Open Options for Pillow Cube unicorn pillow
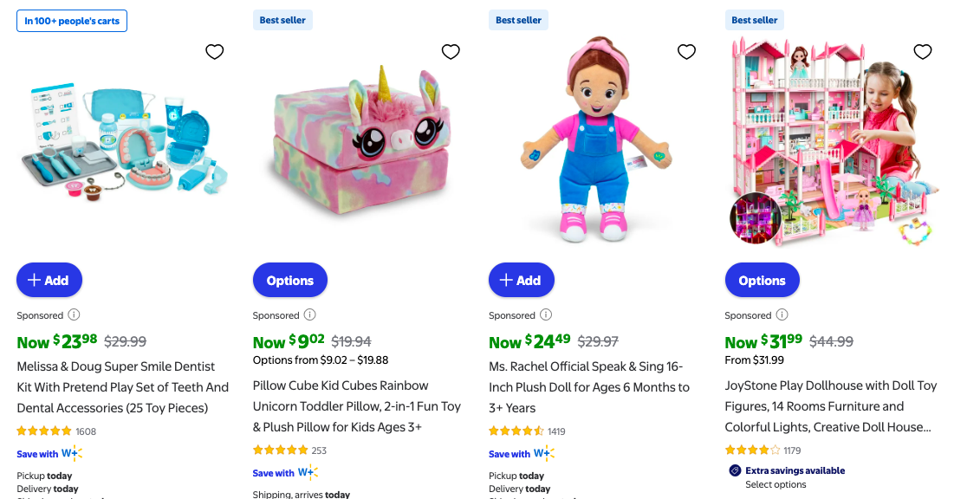 click(290, 280)
